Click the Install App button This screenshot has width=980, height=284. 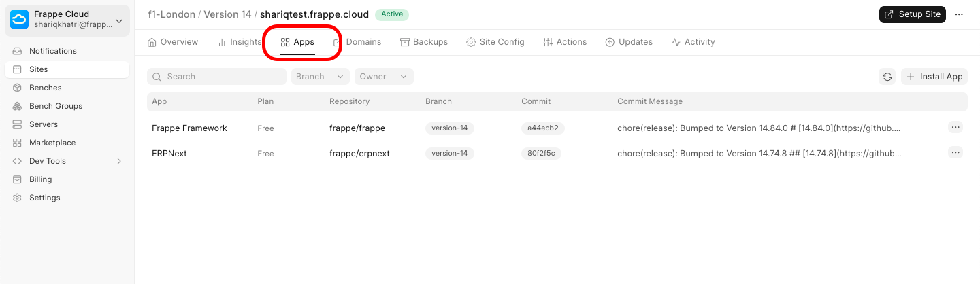tap(934, 77)
